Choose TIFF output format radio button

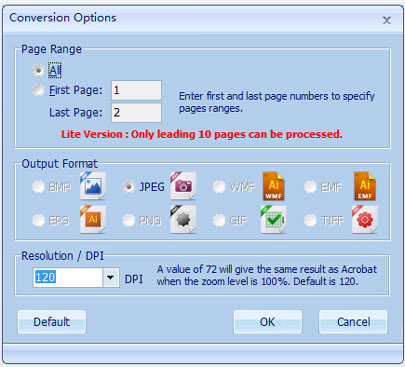pyautogui.click(x=310, y=220)
